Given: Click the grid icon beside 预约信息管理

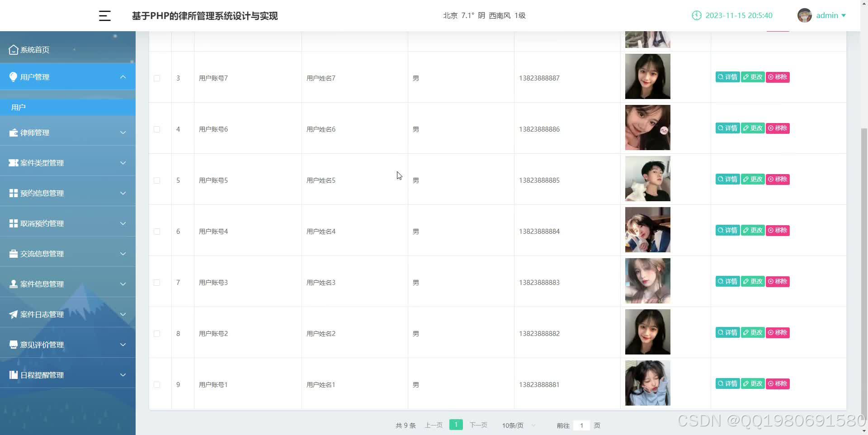Looking at the screenshot, I should point(14,193).
